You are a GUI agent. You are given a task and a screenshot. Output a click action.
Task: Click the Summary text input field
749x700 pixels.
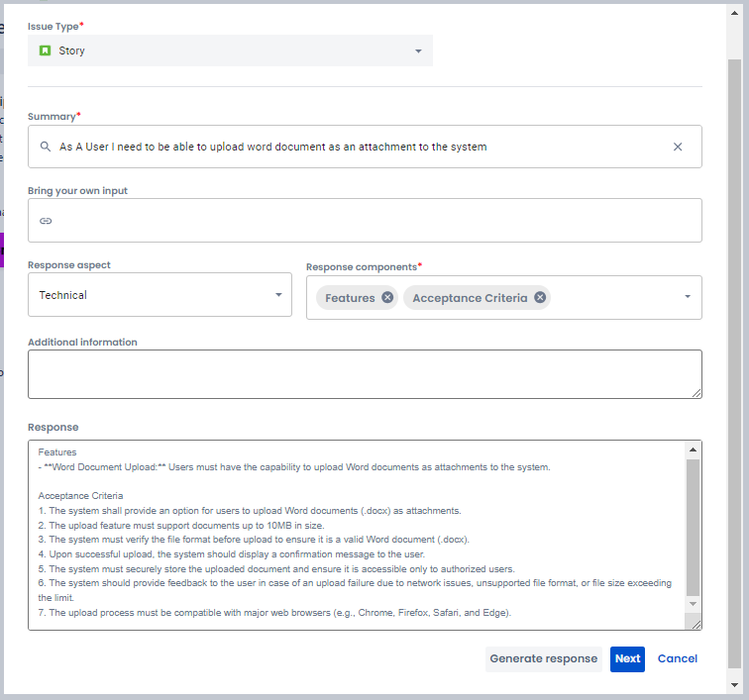pos(357,147)
